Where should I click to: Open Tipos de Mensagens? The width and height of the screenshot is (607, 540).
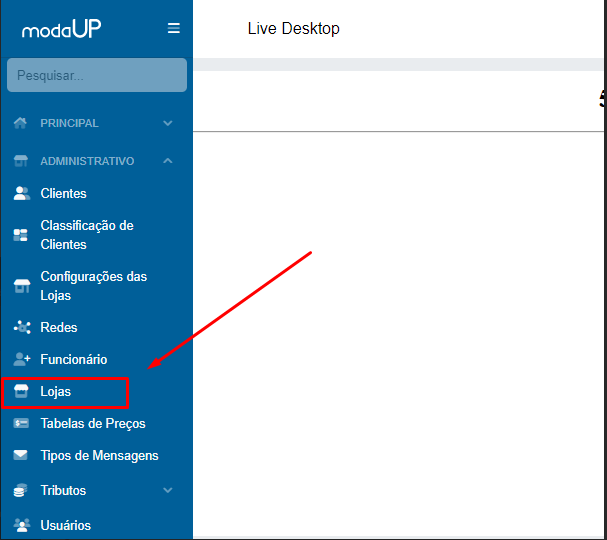tap(99, 456)
